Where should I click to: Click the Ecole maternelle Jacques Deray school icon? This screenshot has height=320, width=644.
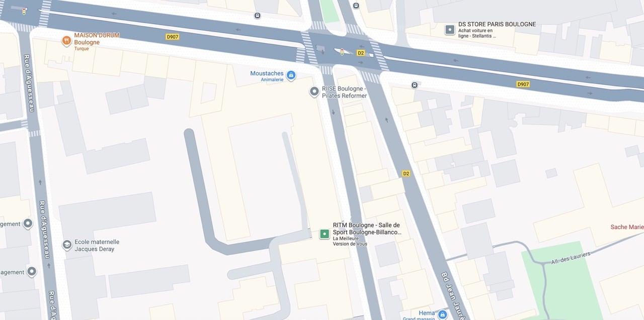pos(67,245)
